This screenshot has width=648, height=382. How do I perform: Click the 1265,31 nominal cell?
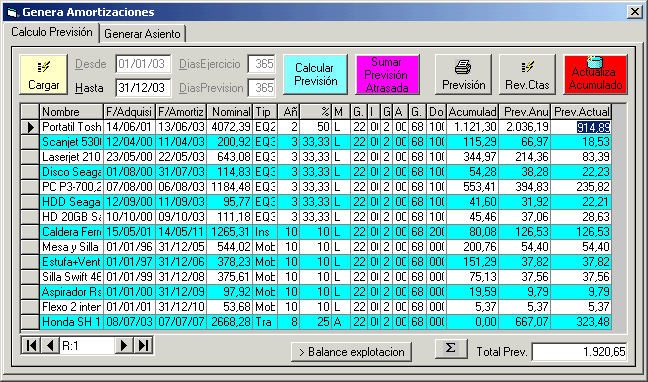coord(229,232)
